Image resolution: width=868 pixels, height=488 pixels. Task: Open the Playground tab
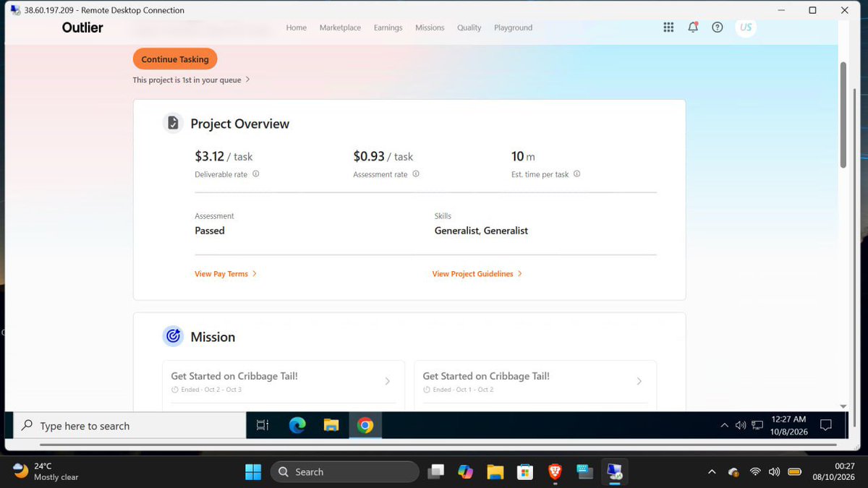tap(513, 27)
